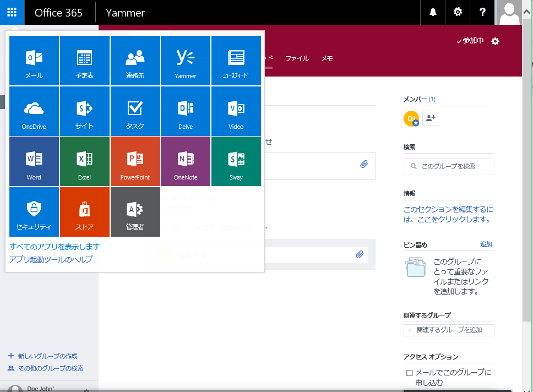Open the Word app tile
Viewport: 533px width, 392px height.
(34, 161)
